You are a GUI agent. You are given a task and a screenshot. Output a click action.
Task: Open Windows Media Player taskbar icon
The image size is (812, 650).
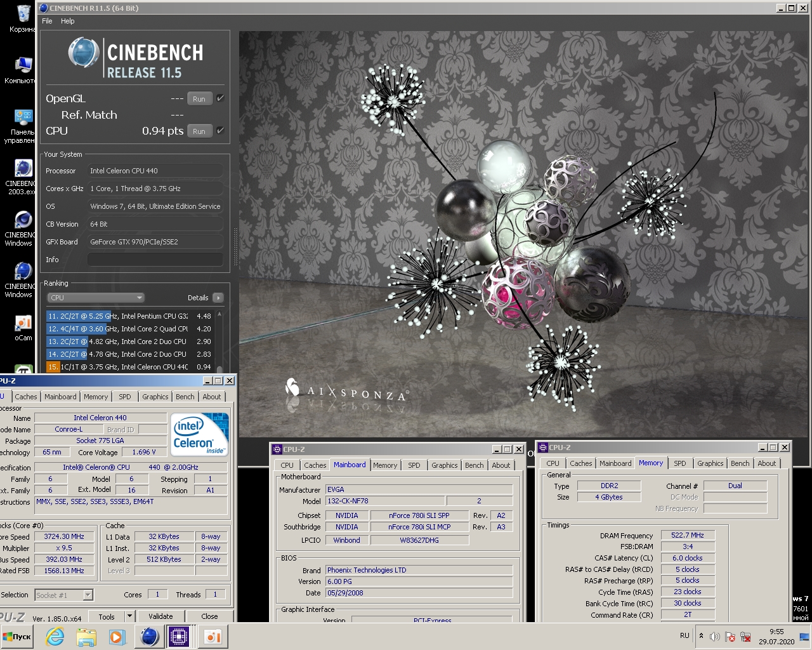(x=116, y=636)
